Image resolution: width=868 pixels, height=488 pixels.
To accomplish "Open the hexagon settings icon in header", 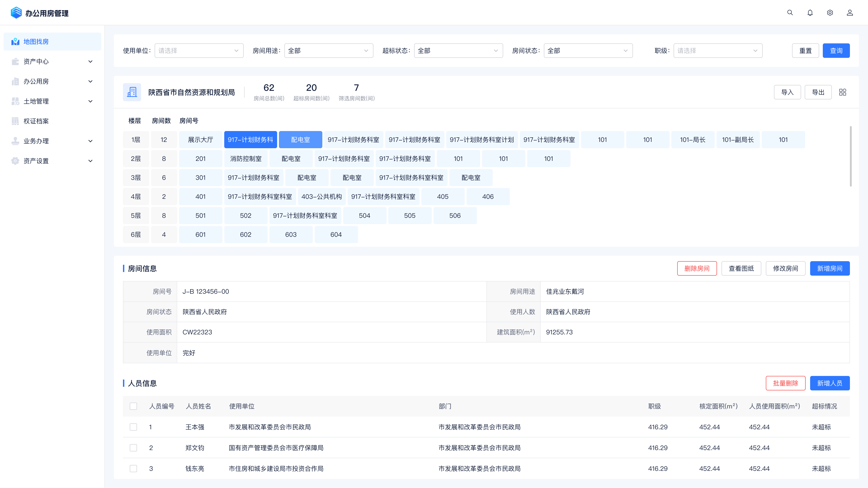I will (x=830, y=13).
